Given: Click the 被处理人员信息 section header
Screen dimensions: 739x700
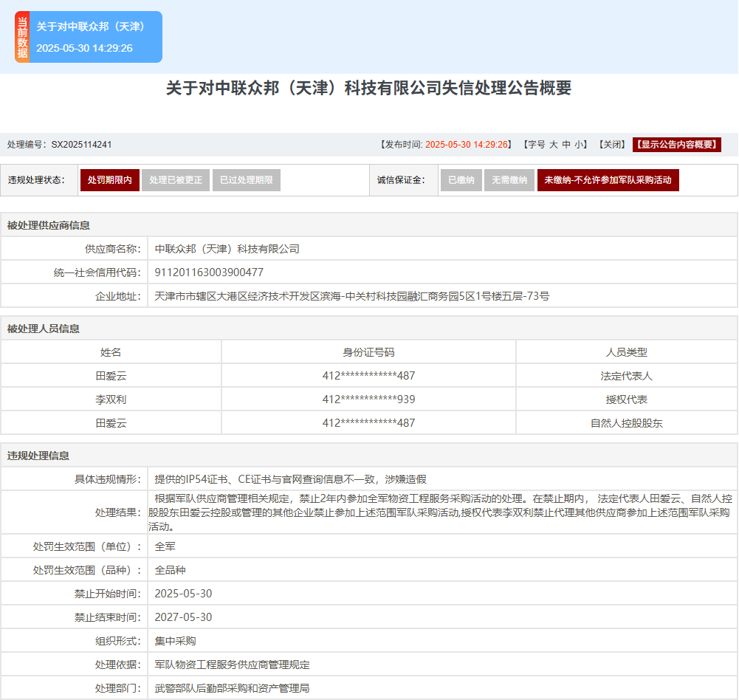Looking at the screenshot, I should coord(43,329).
